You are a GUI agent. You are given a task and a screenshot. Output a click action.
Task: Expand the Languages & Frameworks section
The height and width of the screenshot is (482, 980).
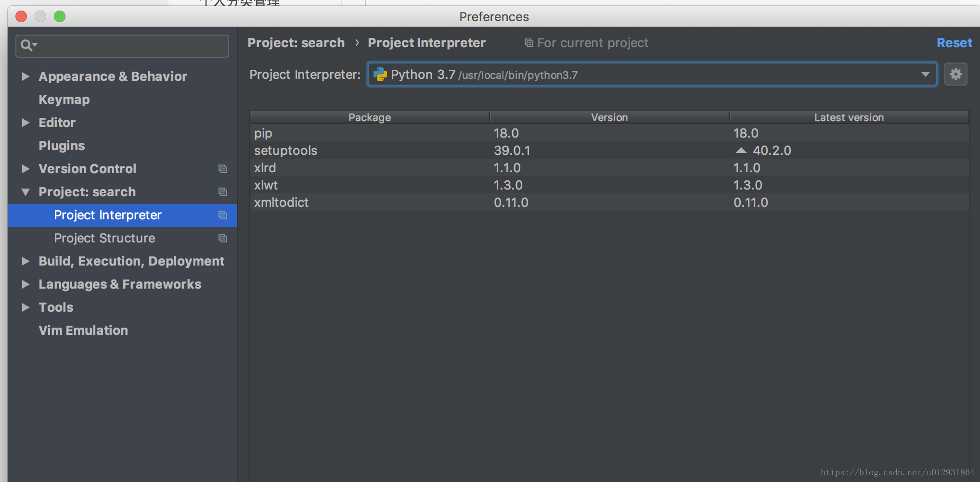pyautogui.click(x=26, y=284)
